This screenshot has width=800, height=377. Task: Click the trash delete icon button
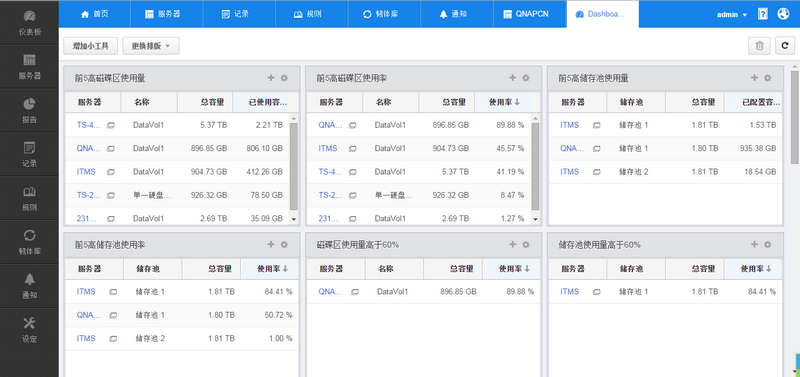click(759, 45)
